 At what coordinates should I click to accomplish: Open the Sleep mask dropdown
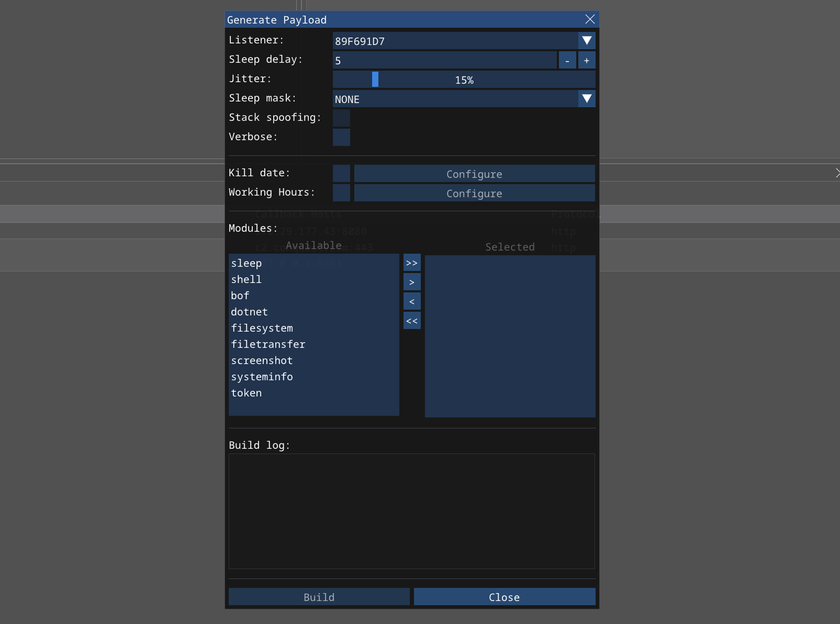(586, 98)
